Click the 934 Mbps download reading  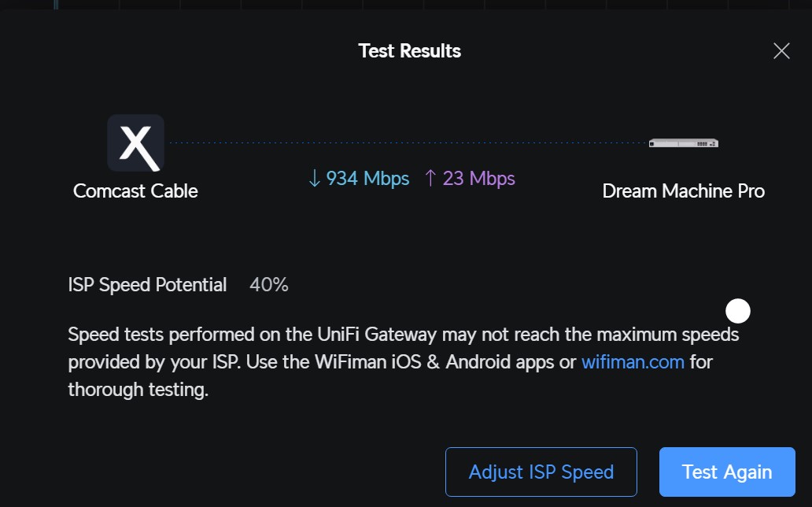(367, 178)
